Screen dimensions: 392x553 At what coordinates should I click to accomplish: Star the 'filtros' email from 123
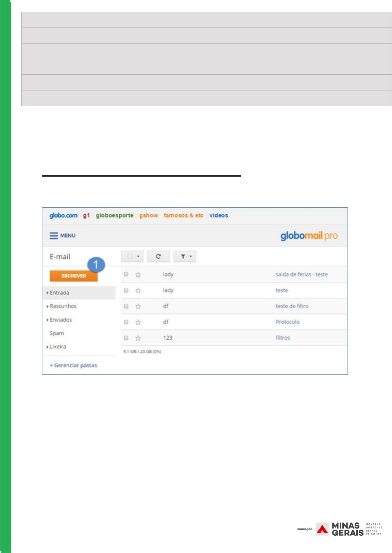point(138,338)
